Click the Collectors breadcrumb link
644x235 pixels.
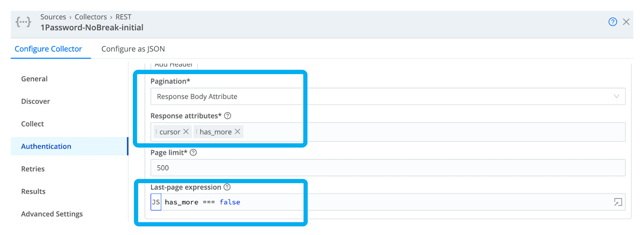click(x=91, y=17)
